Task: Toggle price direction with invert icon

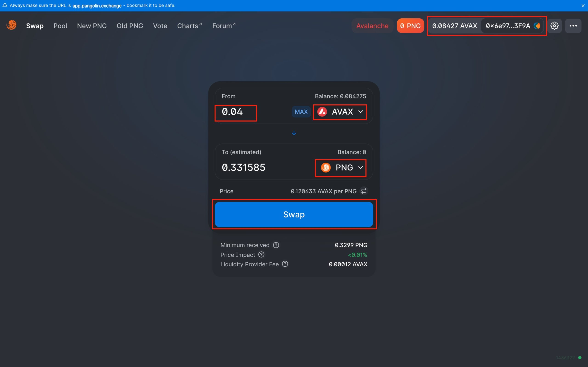Action: pyautogui.click(x=364, y=191)
